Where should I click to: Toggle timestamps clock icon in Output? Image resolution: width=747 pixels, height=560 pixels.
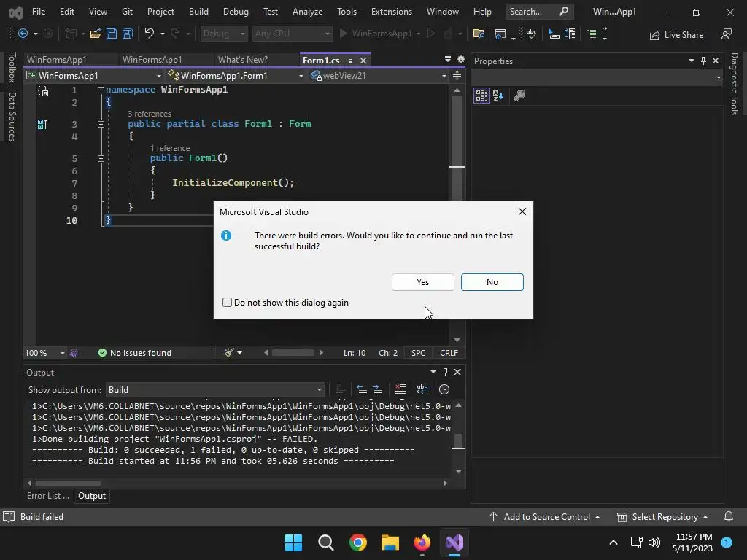tap(444, 389)
